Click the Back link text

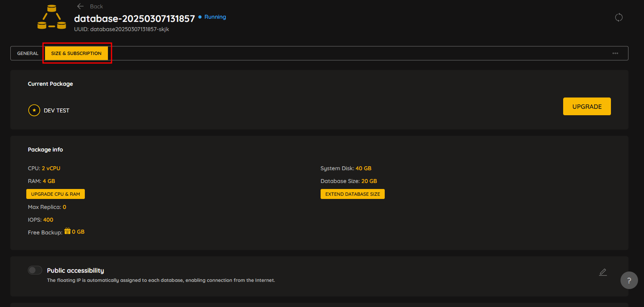(x=96, y=6)
